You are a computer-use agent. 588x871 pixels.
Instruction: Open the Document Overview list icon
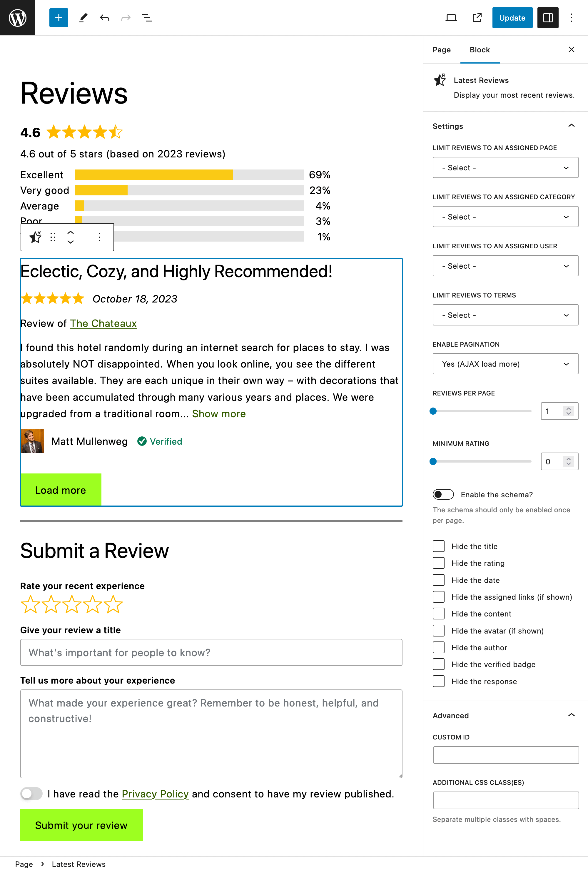tap(147, 18)
